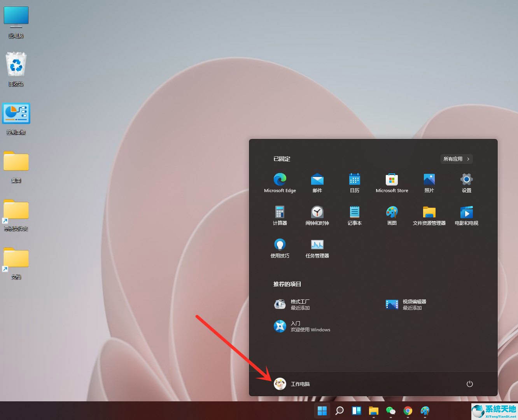The image size is (518, 420).
Task: Click the power button in Start menu
Action: click(x=469, y=384)
